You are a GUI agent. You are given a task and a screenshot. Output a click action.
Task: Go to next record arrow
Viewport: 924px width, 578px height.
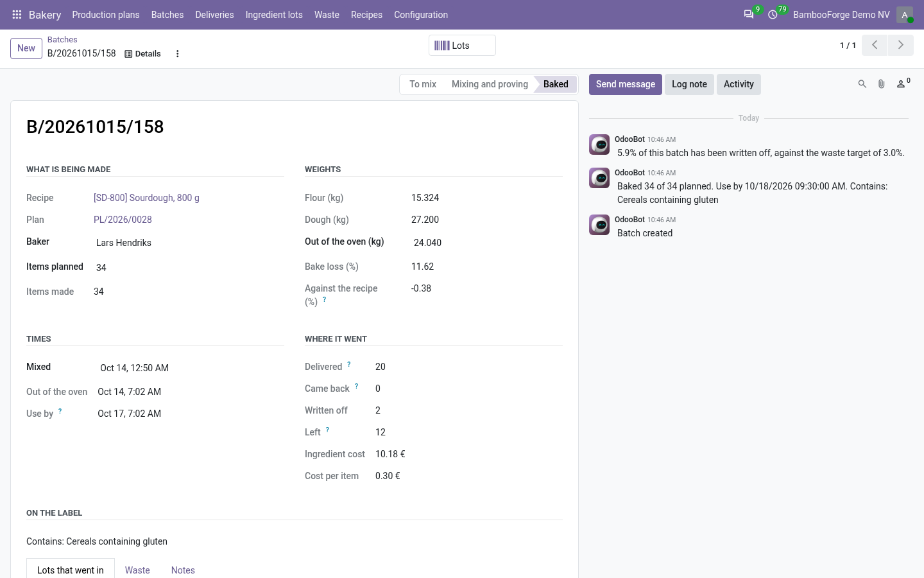tap(901, 45)
